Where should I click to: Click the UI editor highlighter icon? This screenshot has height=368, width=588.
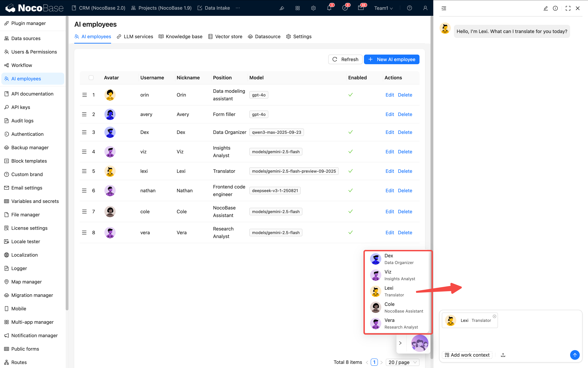click(281, 8)
